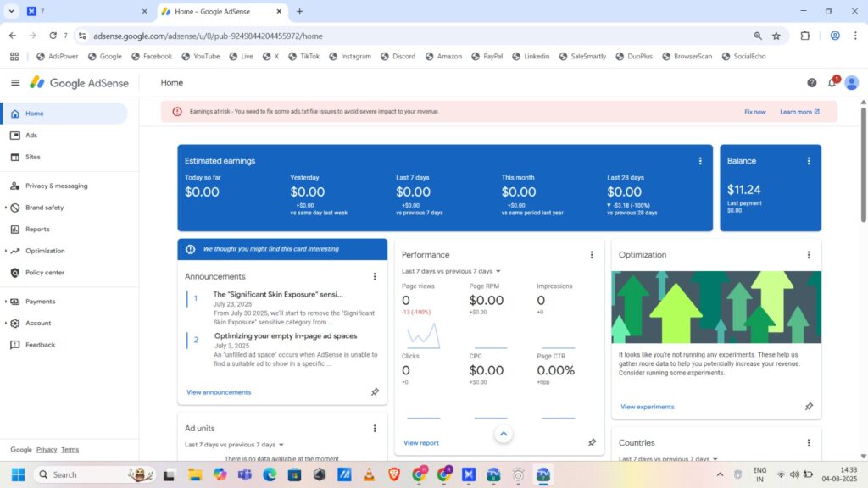Open File Explorer from the taskbar
This screenshot has width=868, height=488.
(x=194, y=474)
